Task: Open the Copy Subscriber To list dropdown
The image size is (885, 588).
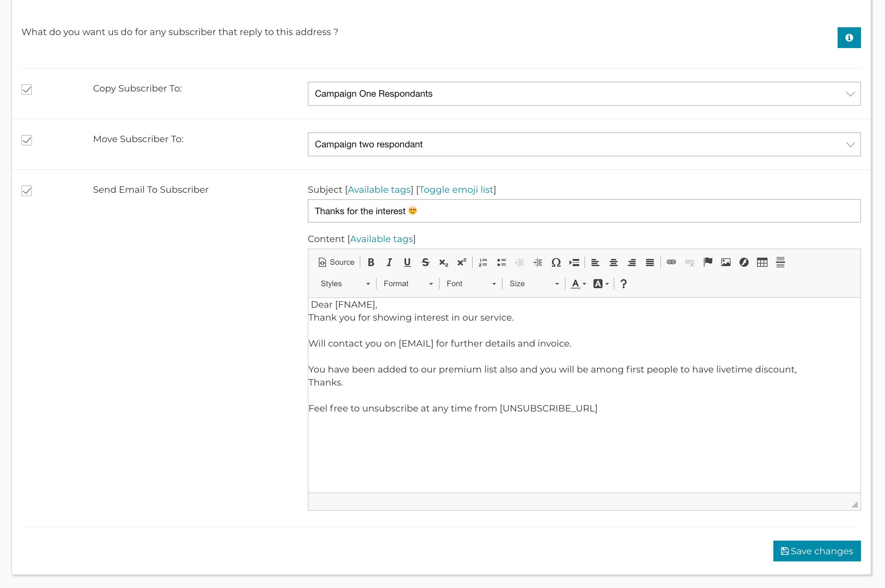Action: click(x=584, y=94)
